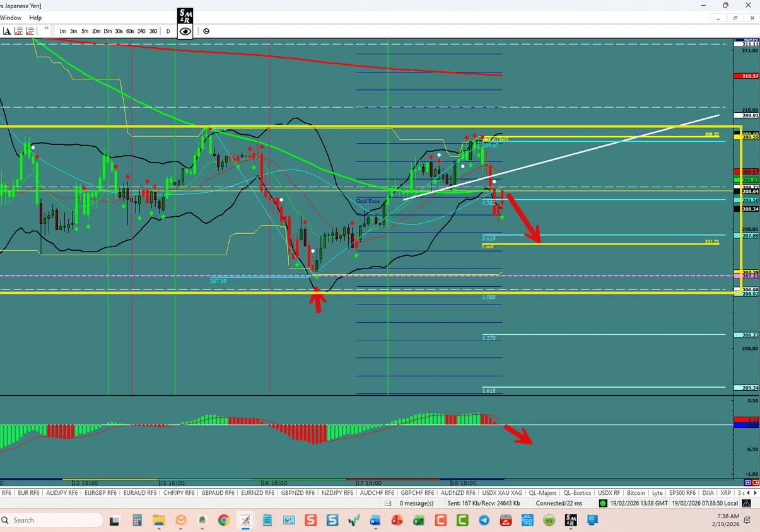Click the padlock icon in the status bar
The width and height of the screenshot is (760, 532).
point(746,503)
